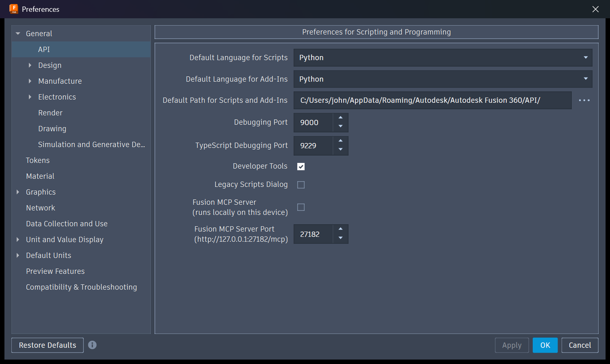Open the Network preferences page
The image size is (610, 364).
(x=41, y=208)
